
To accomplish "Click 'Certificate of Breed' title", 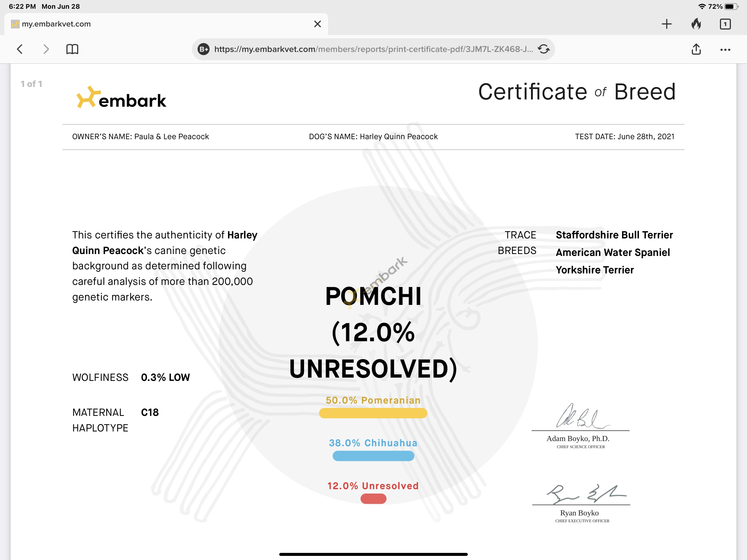I will tap(577, 92).
